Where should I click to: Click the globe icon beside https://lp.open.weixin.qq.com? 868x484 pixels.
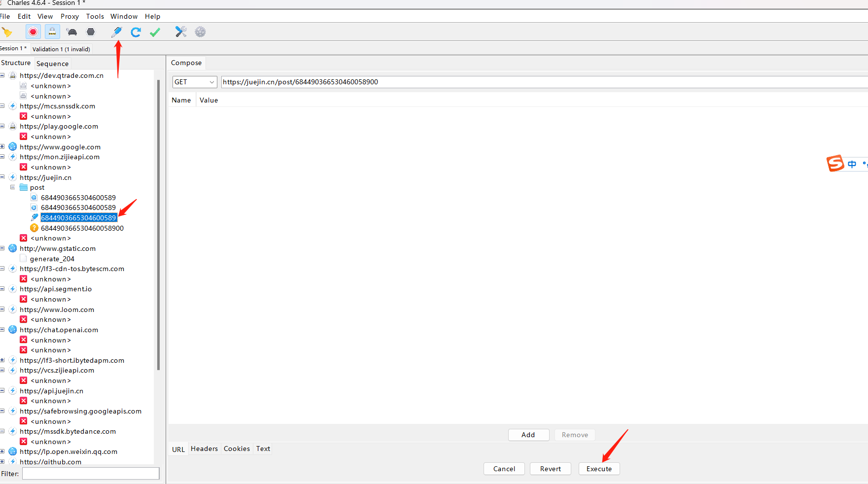tap(13, 451)
